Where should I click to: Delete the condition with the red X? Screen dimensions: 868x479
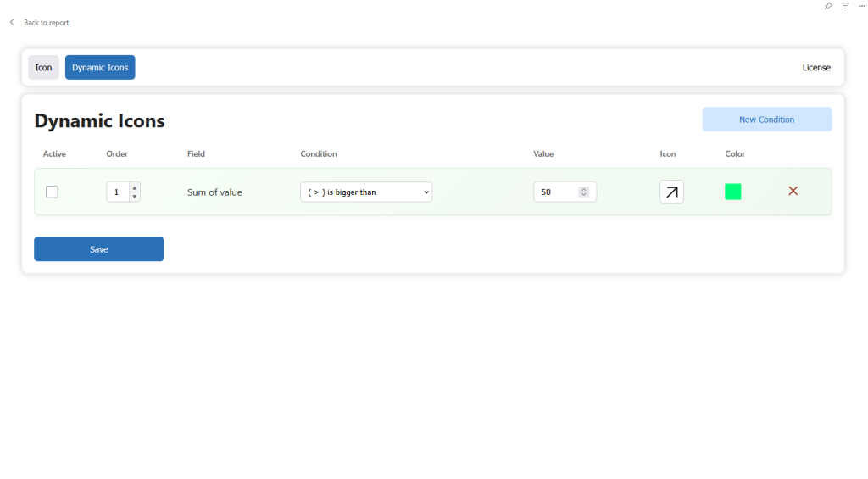(793, 192)
